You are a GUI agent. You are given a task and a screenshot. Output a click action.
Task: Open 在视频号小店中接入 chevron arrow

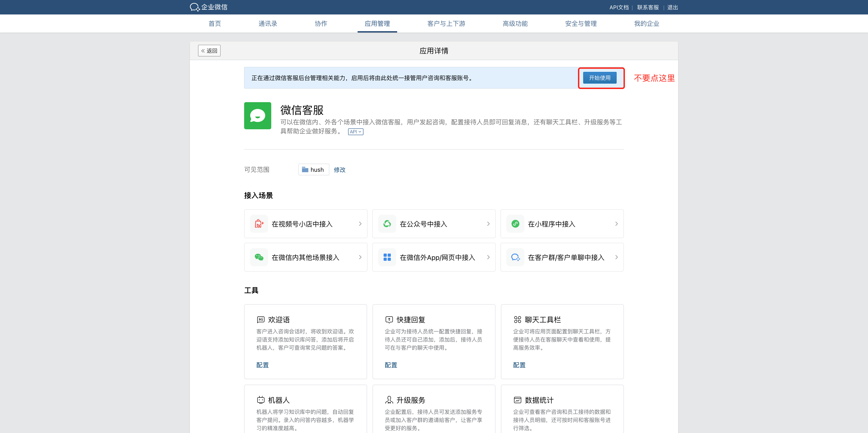pyautogui.click(x=360, y=224)
